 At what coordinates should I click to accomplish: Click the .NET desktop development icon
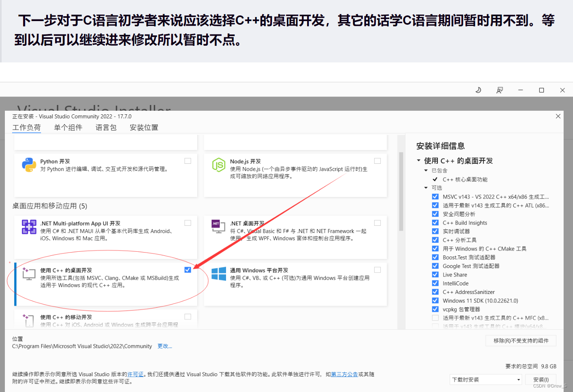click(219, 226)
